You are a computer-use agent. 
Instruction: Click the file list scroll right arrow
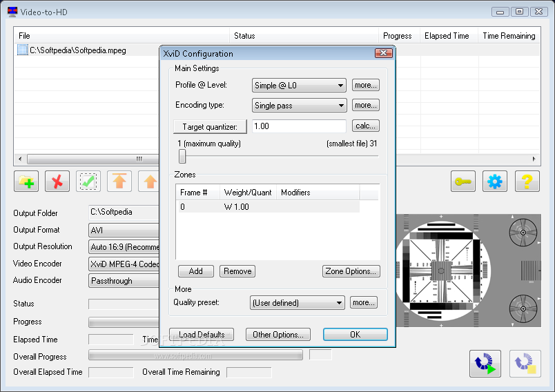pyautogui.click(x=534, y=159)
